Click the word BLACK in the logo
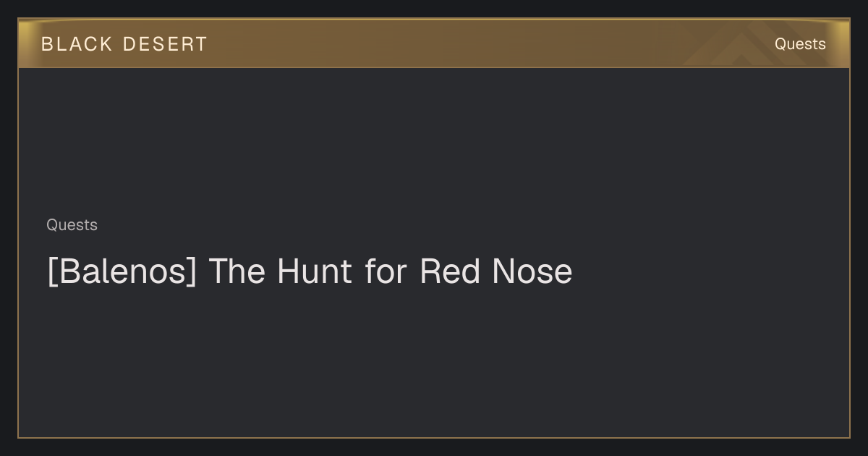This screenshot has height=456, width=868. tap(77, 44)
